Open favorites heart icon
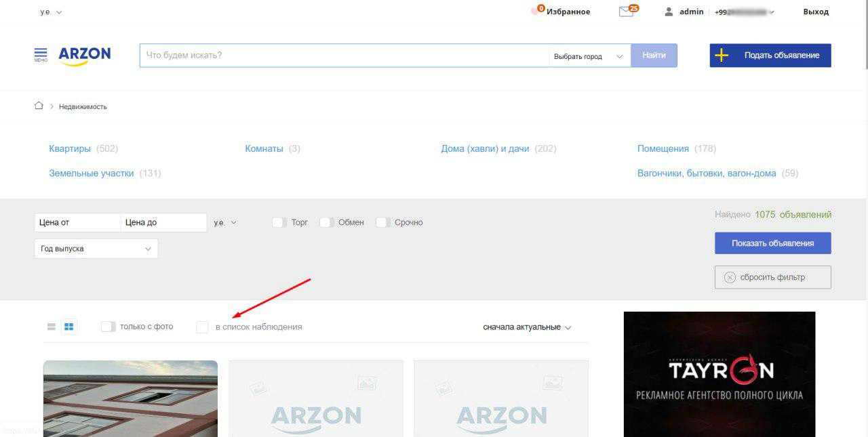The image size is (868, 437). [536, 12]
